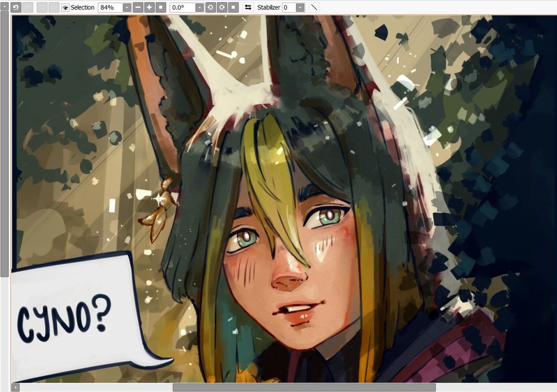Viewport: 557px width, 392px height.
Task: Click the horizontal scrollbar thumb
Action: coord(304,387)
